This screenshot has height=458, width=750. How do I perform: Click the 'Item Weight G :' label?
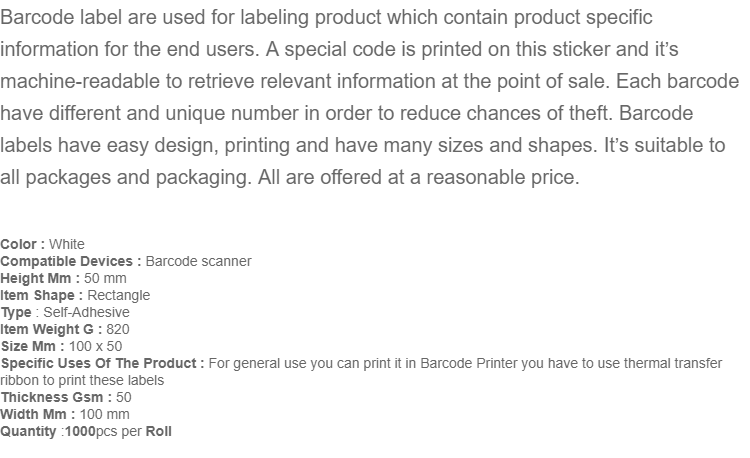point(51,329)
